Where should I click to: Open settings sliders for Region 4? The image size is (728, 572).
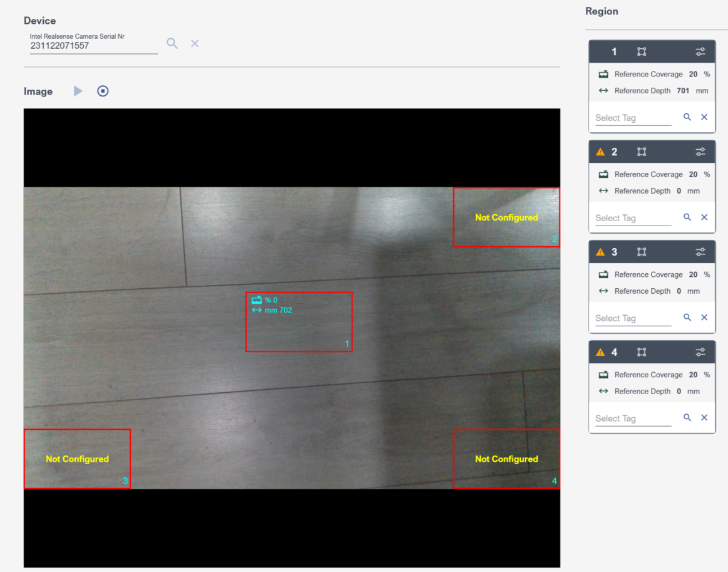700,352
